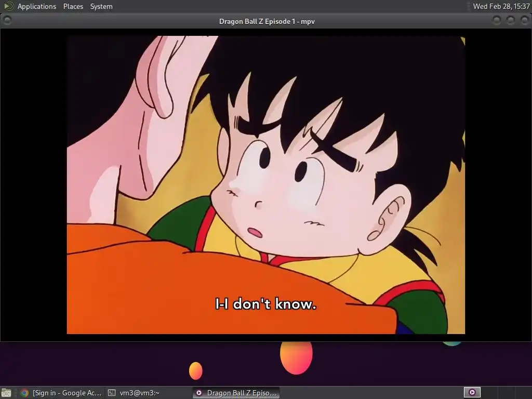This screenshot has height=399, width=532.
Task: Close the mpv player window
Action: click(525, 21)
